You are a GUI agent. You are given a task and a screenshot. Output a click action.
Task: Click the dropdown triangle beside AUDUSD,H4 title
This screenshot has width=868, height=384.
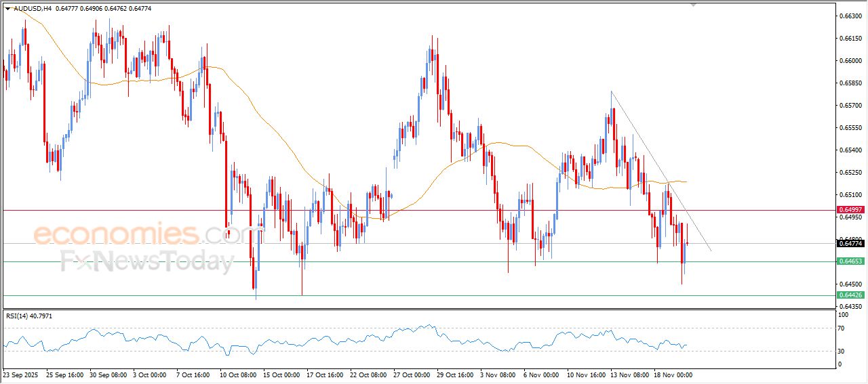click(7, 9)
